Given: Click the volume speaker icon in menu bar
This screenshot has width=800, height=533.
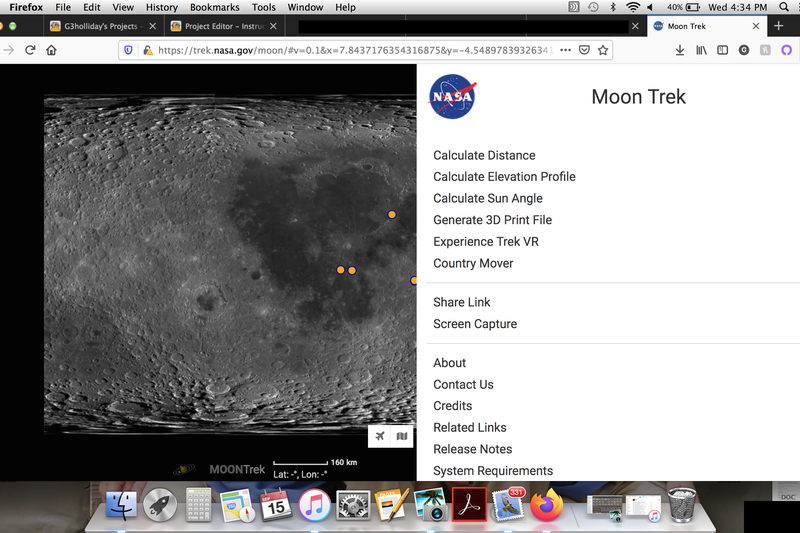Looking at the screenshot, I should pyautogui.click(x=651, y=7).
